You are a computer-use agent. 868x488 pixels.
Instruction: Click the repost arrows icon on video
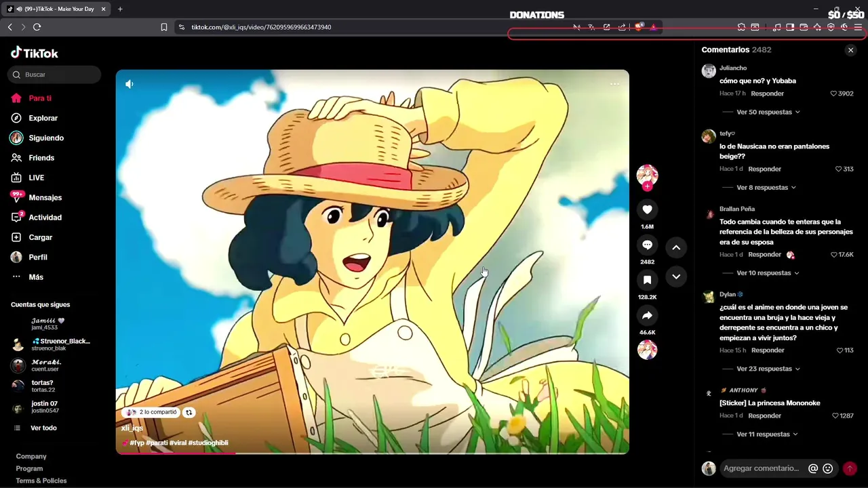click(189, 412)
